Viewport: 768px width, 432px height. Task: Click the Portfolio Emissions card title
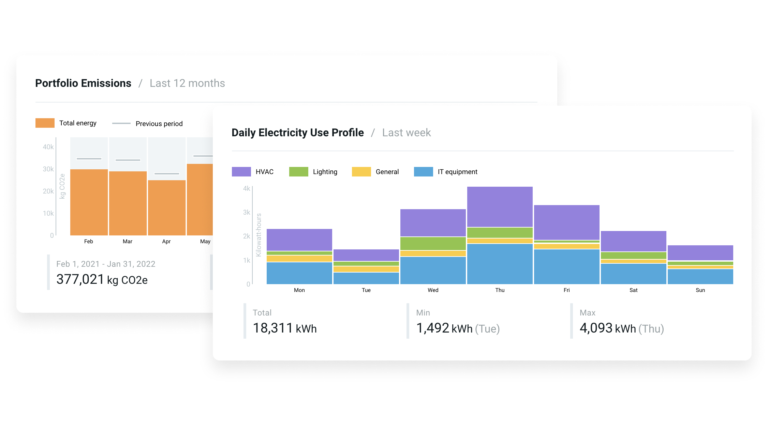pos(83,83)
